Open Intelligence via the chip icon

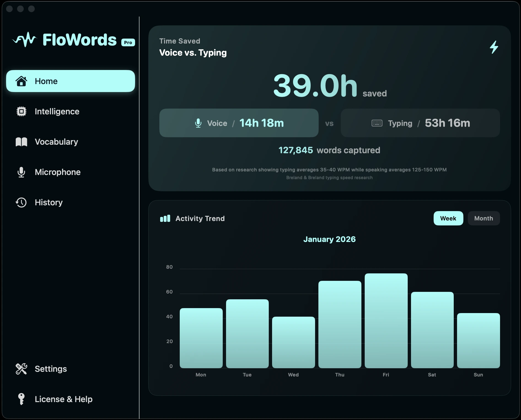pos(22,111)
